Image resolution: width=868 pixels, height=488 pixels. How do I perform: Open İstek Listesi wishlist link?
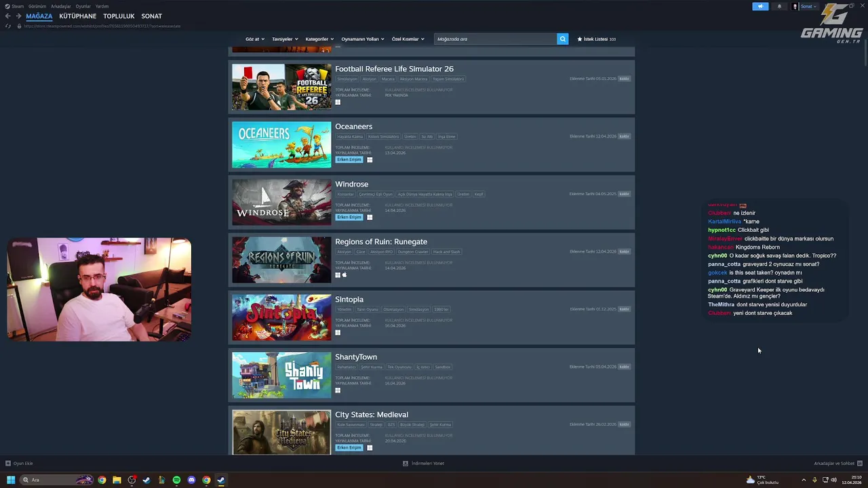pos(596,39)
